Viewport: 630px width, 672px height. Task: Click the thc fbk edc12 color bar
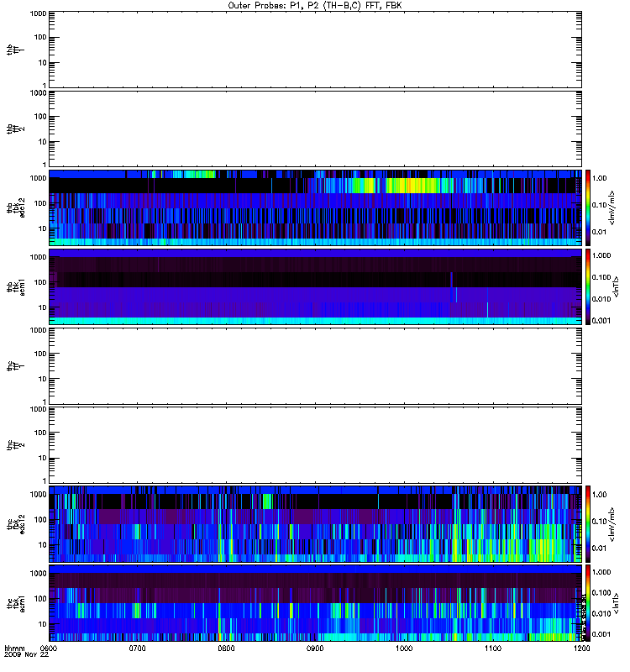click(x=588, y=524)
